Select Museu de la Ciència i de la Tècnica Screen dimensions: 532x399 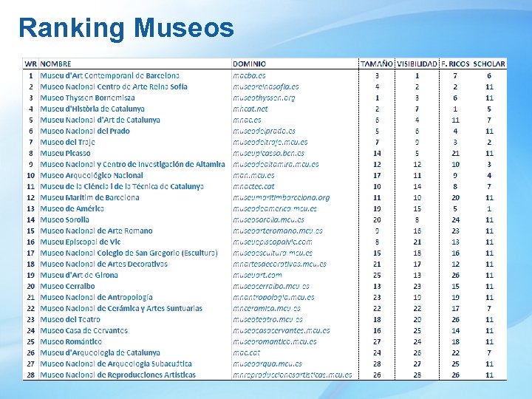tap(122, 187)
